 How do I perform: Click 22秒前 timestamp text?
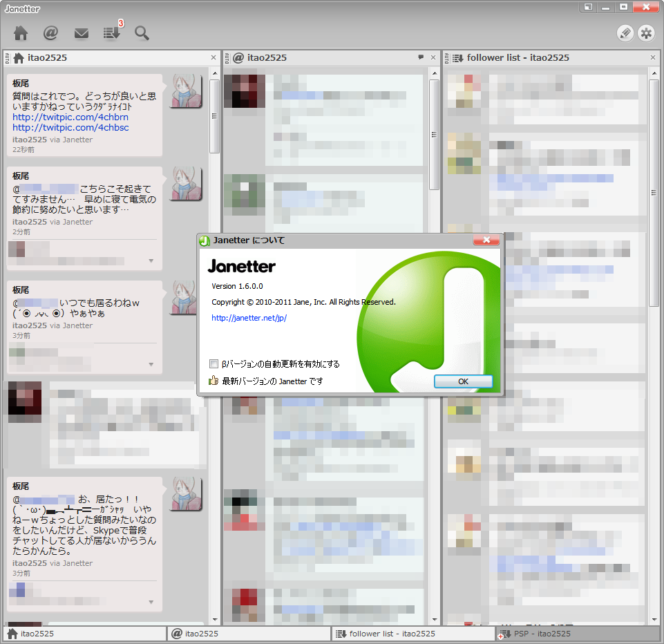23,150
